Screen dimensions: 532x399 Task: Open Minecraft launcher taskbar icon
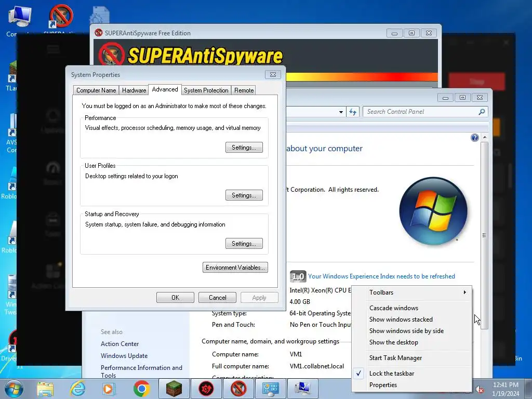tap(174, 389)
